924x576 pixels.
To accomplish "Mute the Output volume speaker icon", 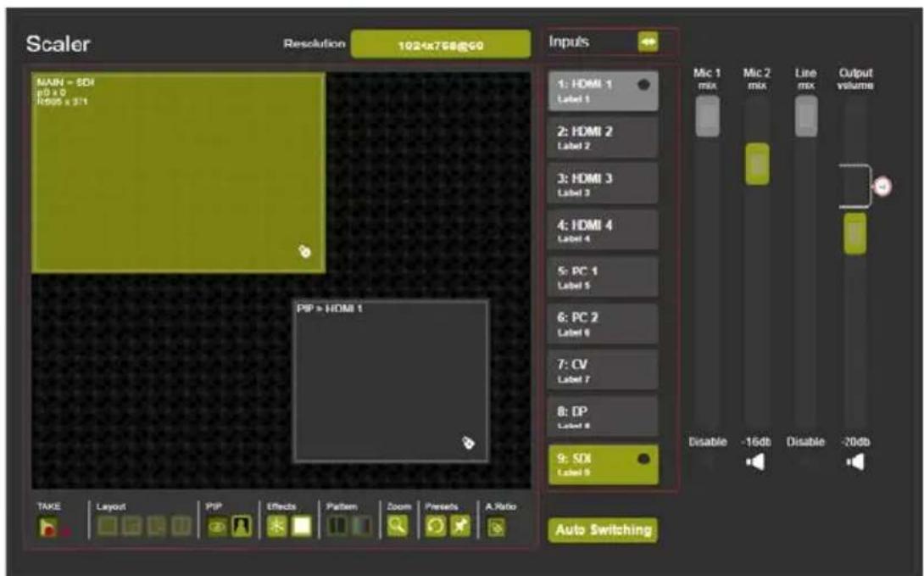I will point(855,461).
